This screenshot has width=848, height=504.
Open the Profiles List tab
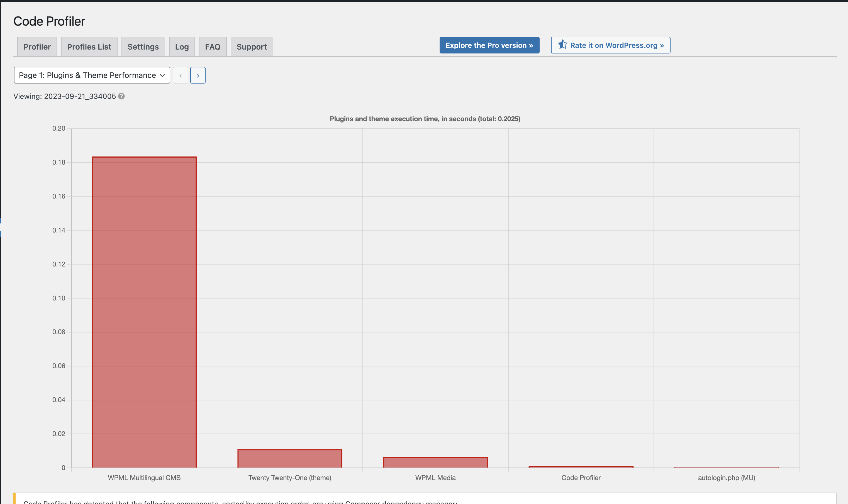coord(89,47)
